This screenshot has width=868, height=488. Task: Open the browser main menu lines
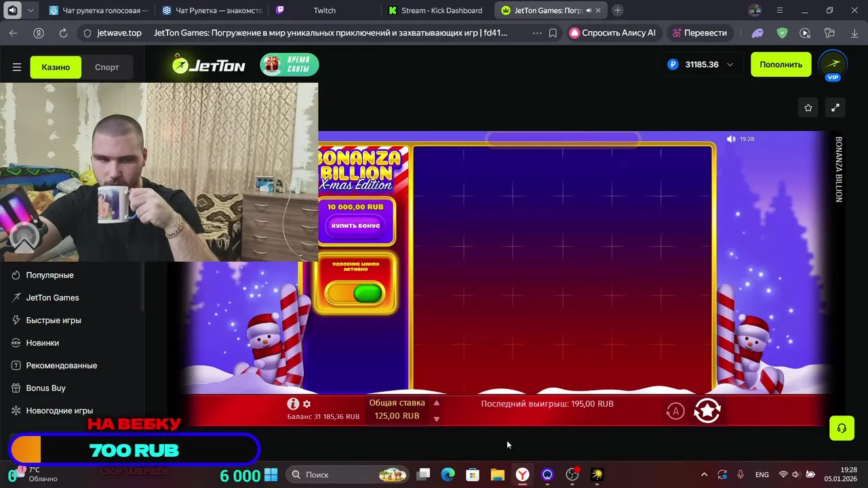tap(780, 10)
